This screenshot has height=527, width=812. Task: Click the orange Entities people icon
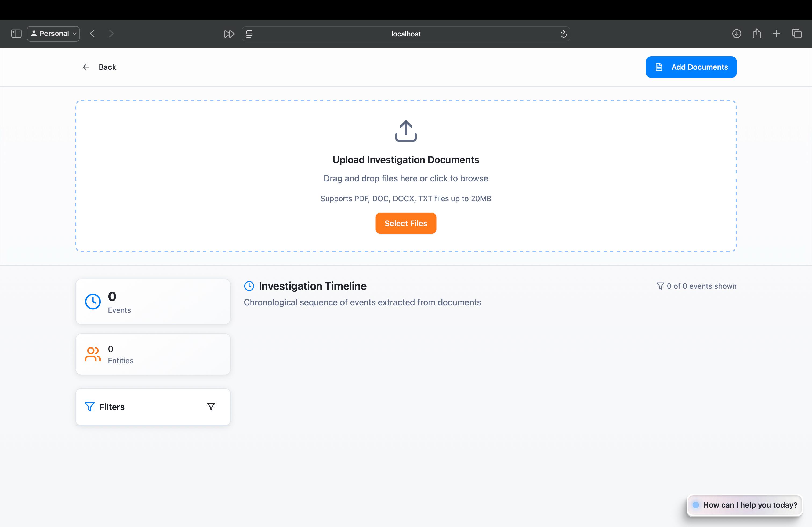pos(93,354)
